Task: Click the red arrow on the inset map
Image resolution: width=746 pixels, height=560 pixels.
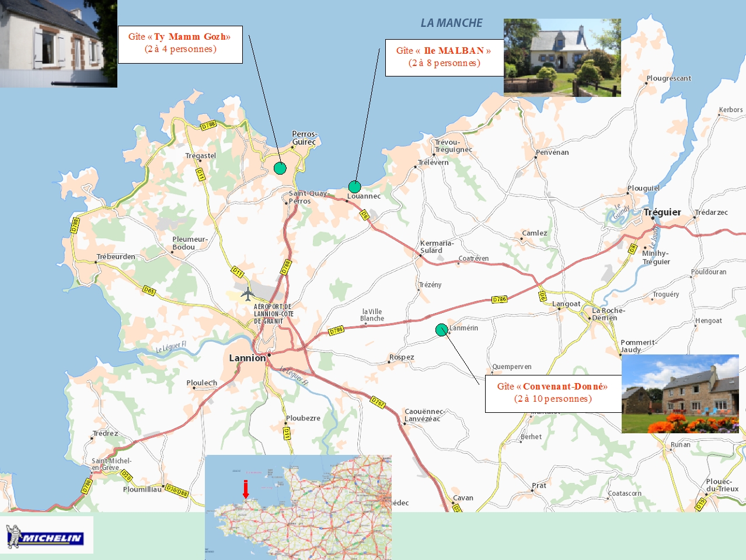Action: click(246, 489)
